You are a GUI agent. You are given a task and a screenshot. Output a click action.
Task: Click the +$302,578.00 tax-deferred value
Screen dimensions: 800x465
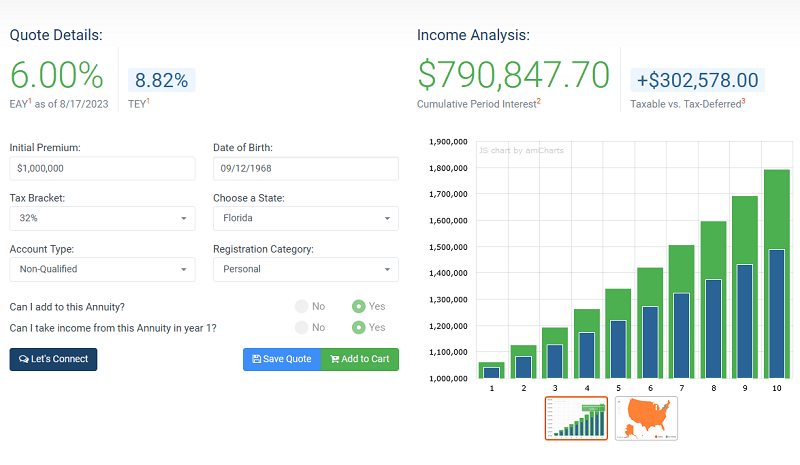tap(697, 80)
